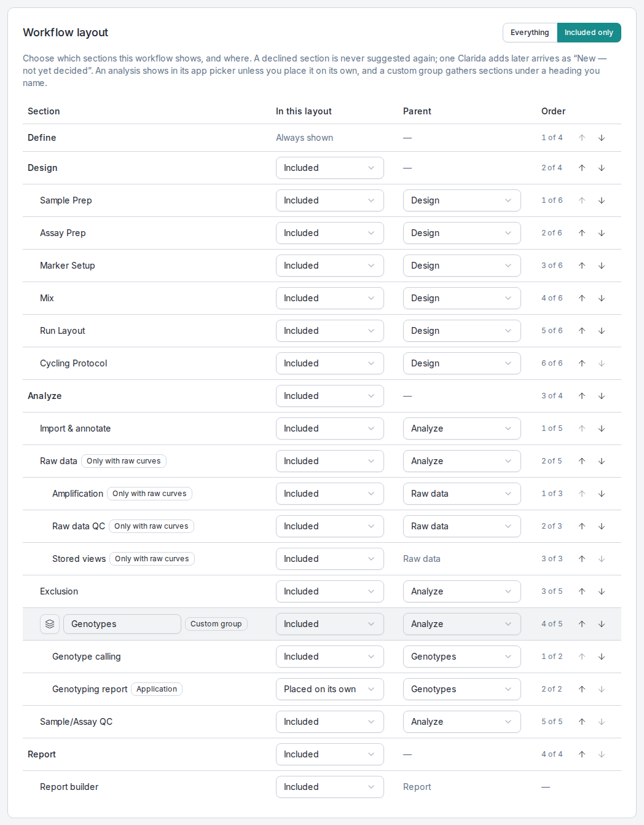Click the Cycling Protocol row label
Screen dimensions: 644x825
point(74,363)
